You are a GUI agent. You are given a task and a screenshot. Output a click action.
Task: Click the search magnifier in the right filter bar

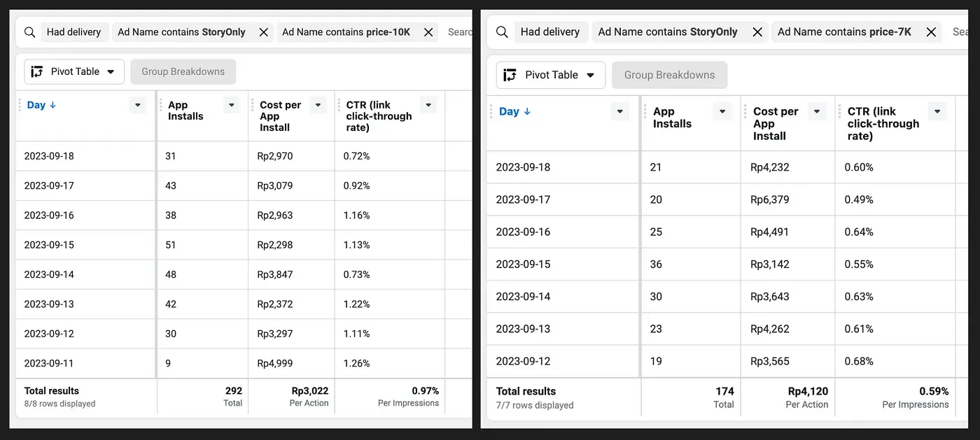500,32
